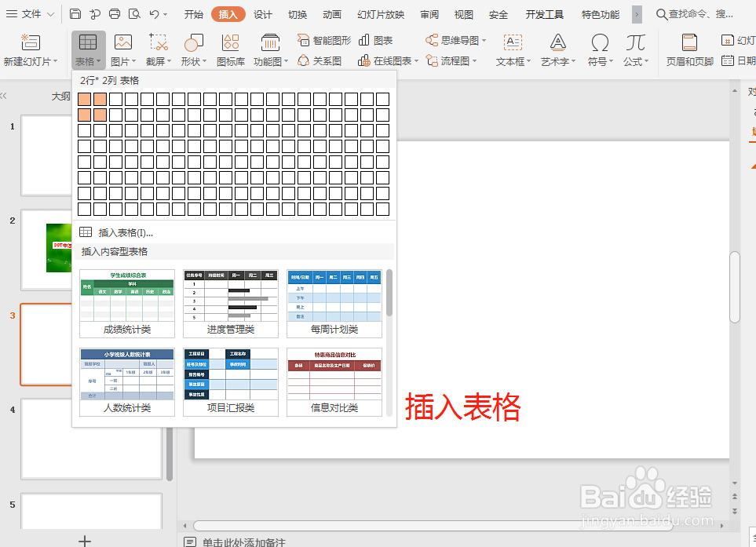Open the 公式 formula tool
The height and width of the screenshot is (547, 756).
point(634,49)
